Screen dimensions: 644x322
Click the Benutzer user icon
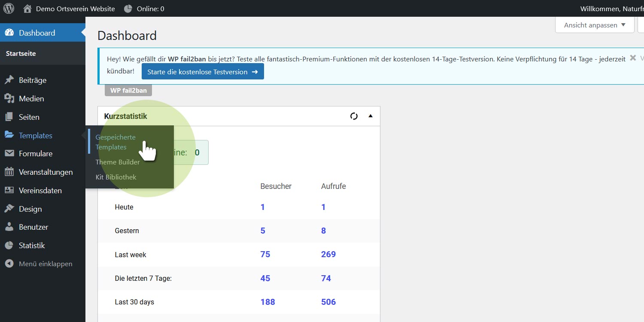[9, 227]
